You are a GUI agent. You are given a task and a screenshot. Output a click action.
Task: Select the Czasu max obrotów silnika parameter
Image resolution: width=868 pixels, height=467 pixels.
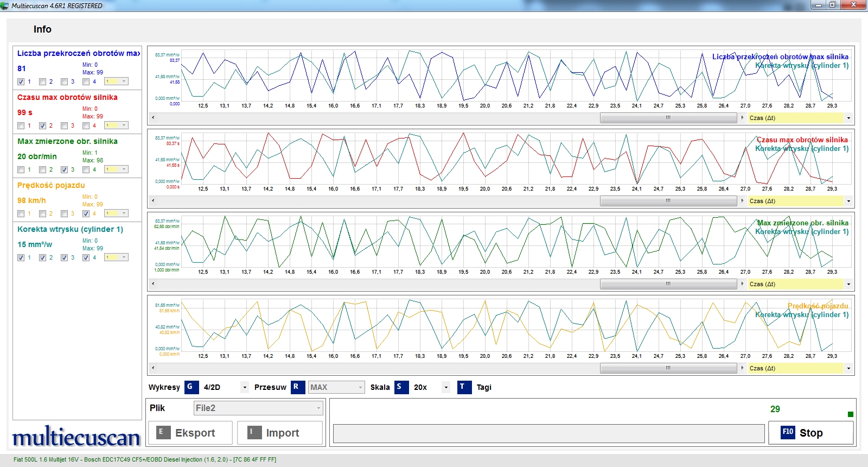(67, 97)
